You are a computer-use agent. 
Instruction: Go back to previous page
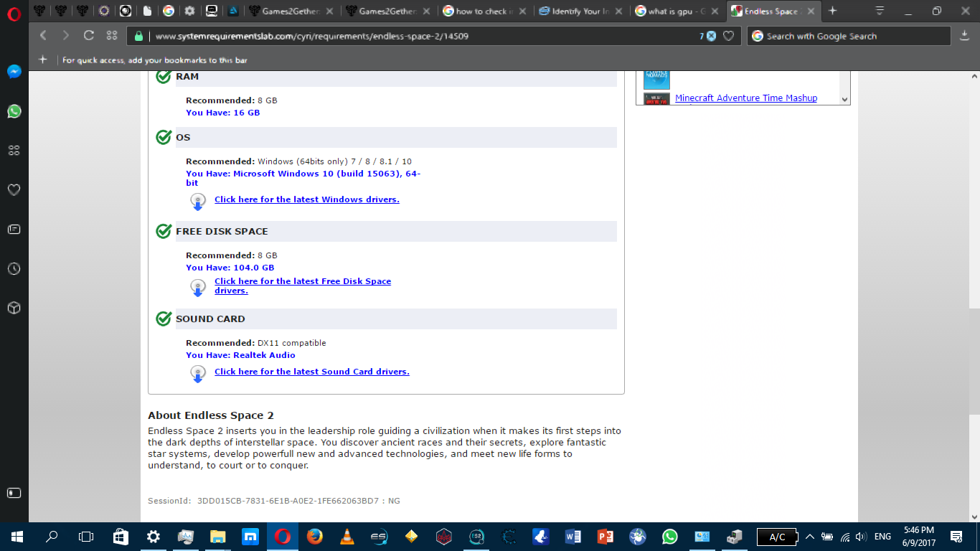point(43,36)
